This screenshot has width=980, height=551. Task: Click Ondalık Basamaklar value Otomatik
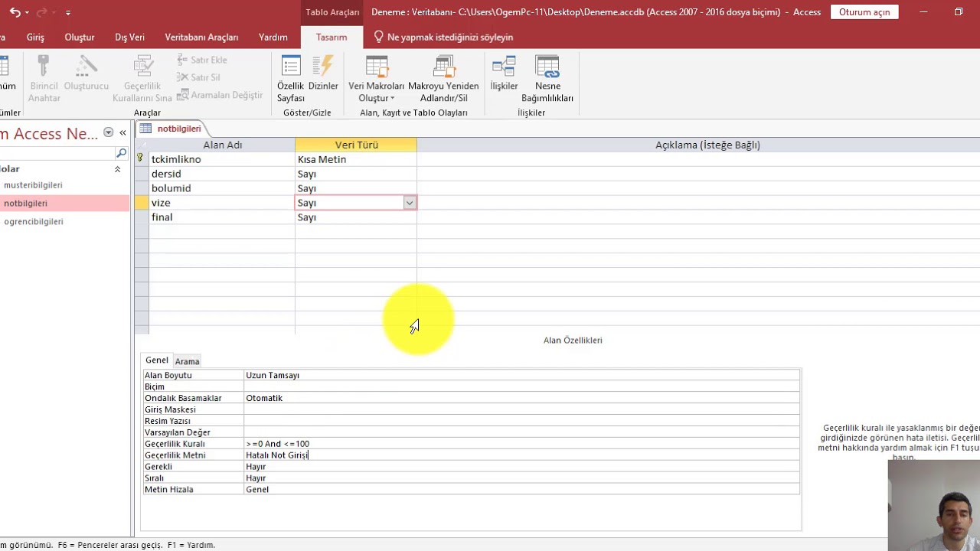[x=521, y=398]
